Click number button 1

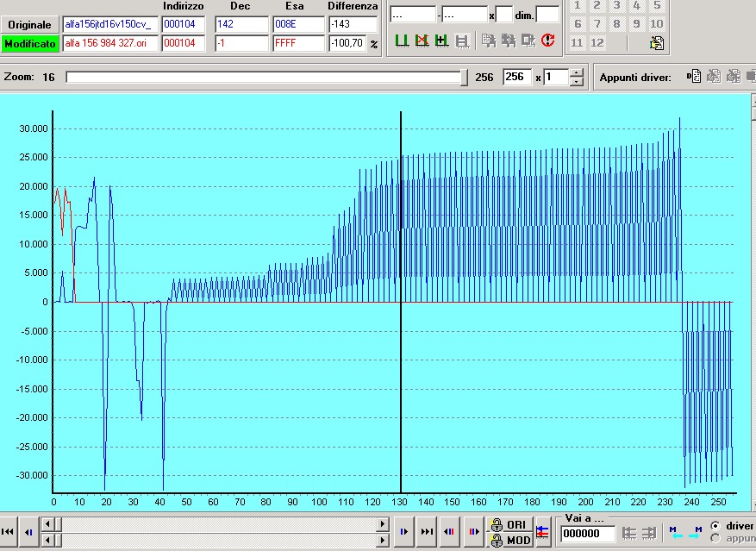pos(577,5)
